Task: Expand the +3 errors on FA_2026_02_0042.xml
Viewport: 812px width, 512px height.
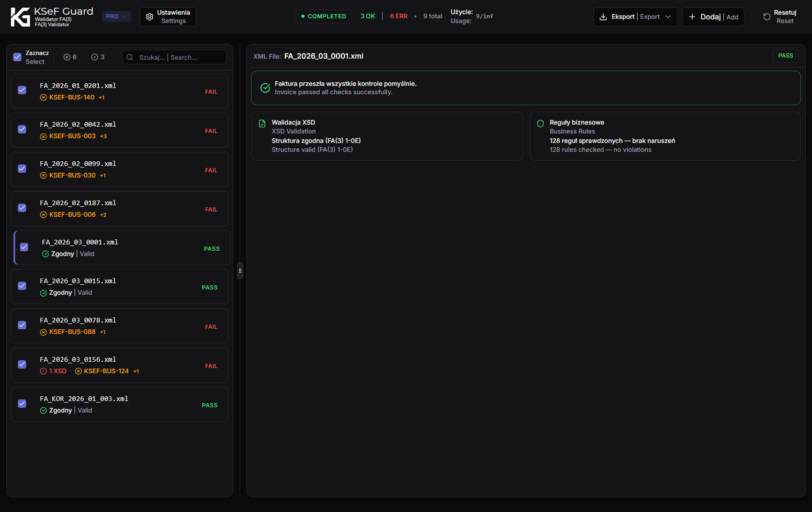Action: click(x=104, y=137)
